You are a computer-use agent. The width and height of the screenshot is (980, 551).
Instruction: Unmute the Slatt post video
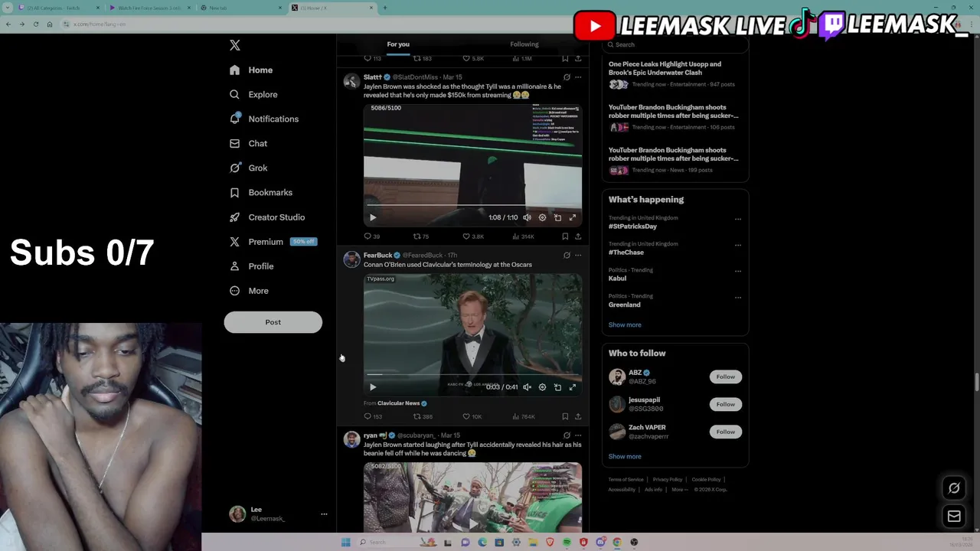coord(527,217)
